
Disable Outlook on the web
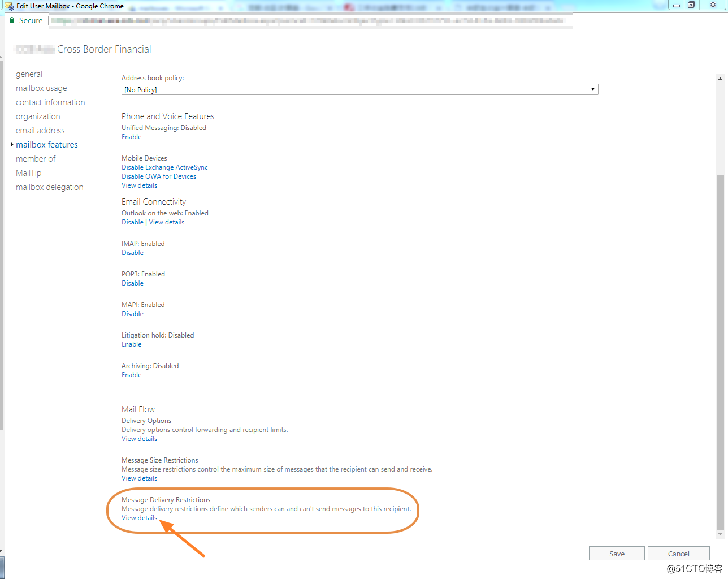click(x=132, y=222)
